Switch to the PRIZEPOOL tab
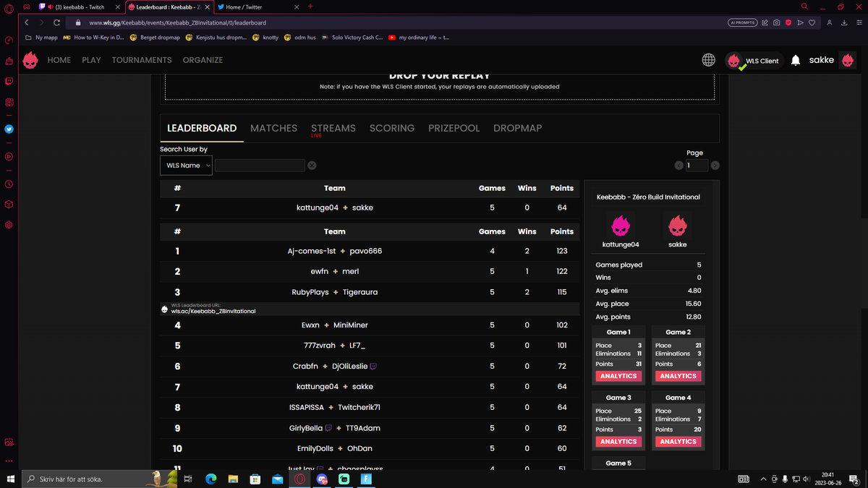The image size is (868, 488). (454, 128)
